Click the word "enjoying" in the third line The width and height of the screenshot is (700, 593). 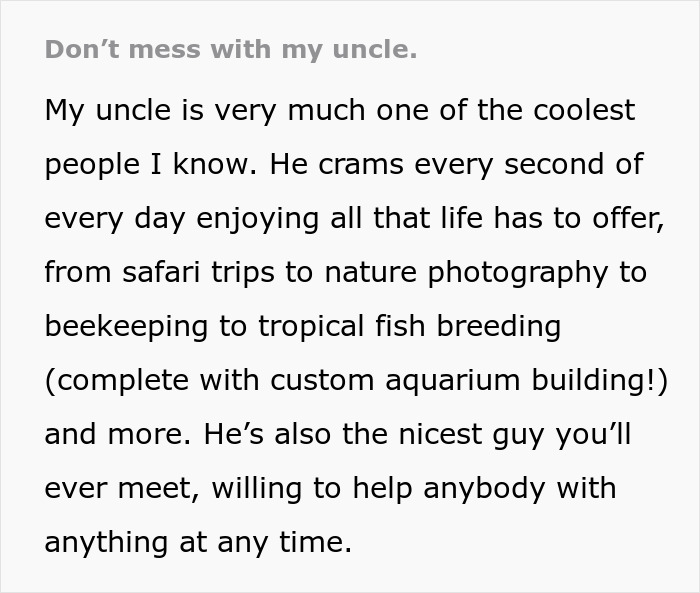(x=258, y=219)
